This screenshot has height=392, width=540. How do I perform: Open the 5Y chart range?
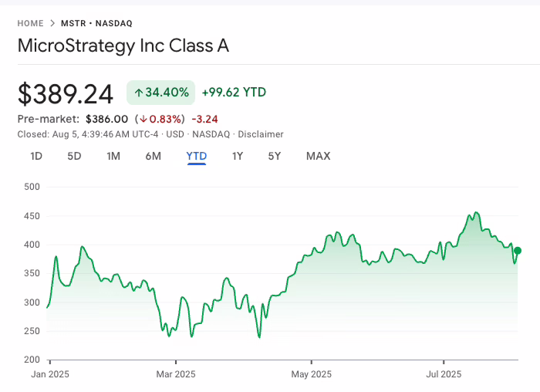[275, 156]
